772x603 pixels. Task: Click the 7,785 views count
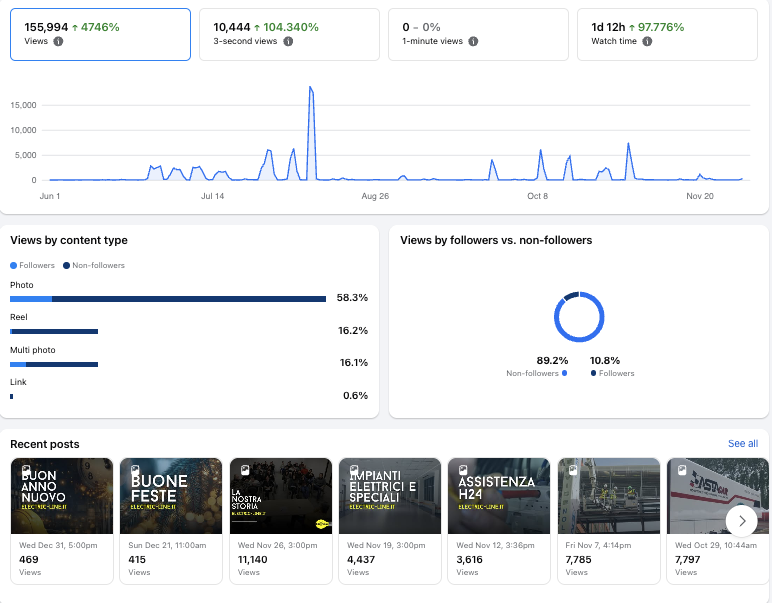[x=579, y=560]
